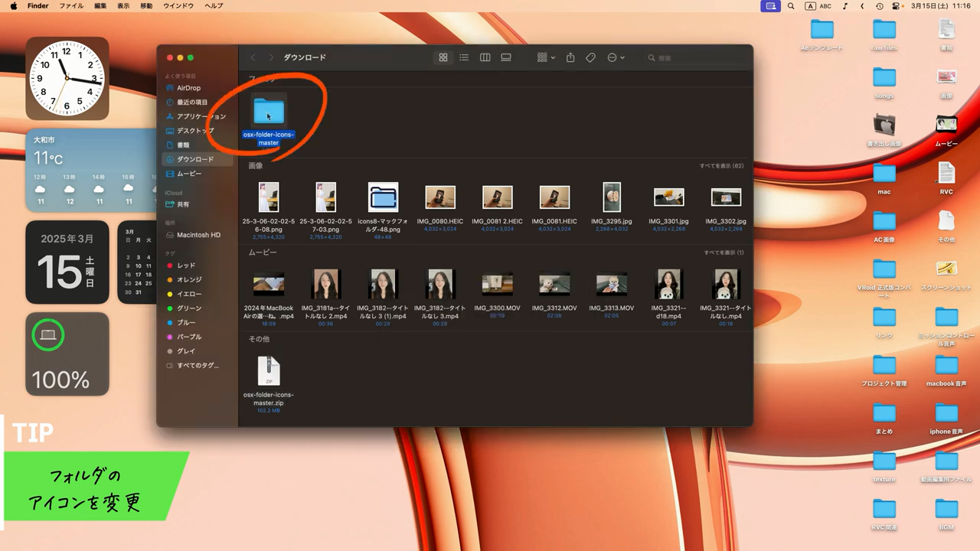Show すべてのタグ in sidebar

pos(199,366)
